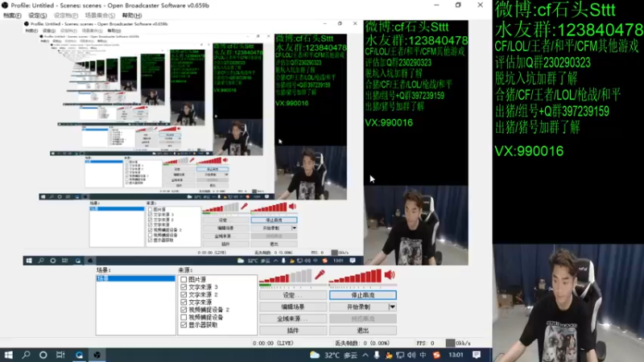Open the notification center icon

tap(477, 355)
